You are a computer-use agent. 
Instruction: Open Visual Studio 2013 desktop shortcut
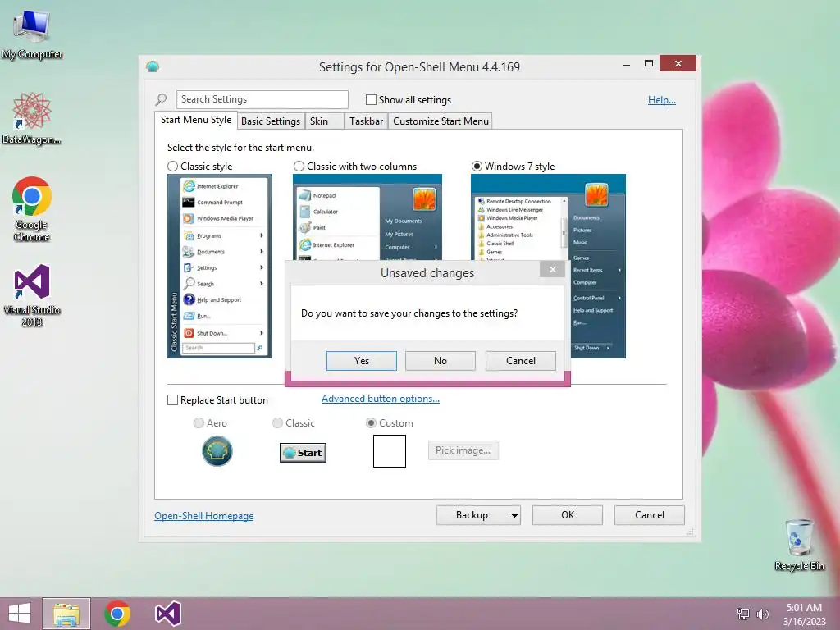pos(32,295)
